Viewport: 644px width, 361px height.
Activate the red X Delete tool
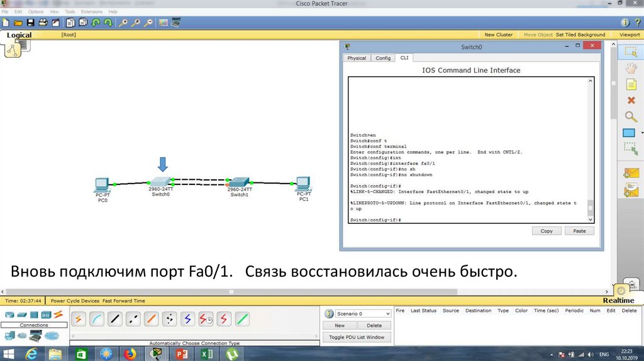pyautogui.click(x=631, y=100)
